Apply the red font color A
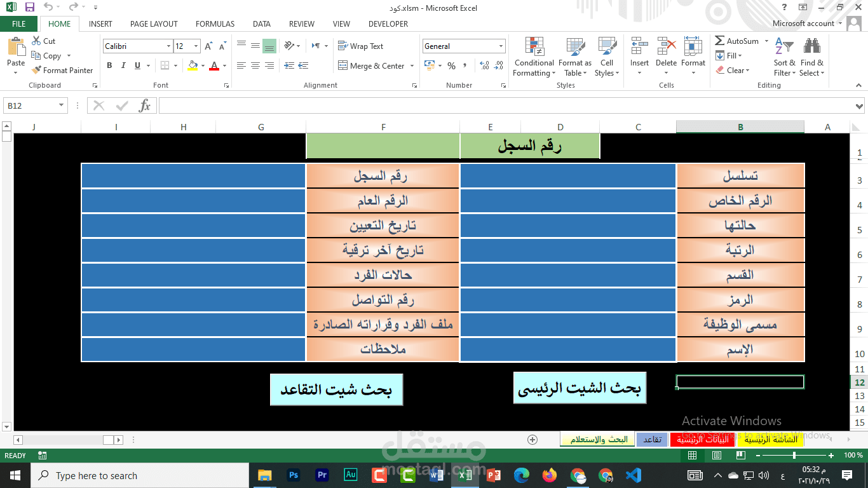 214,65
